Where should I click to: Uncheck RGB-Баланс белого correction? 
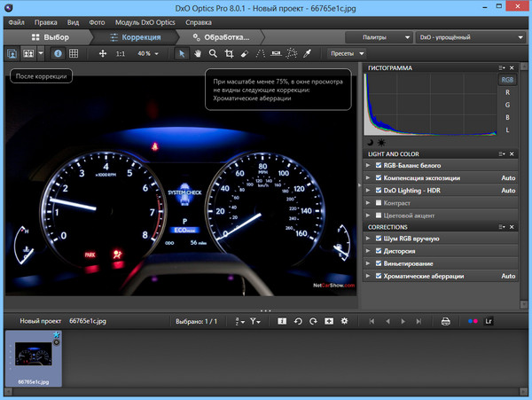coord(379,166)
